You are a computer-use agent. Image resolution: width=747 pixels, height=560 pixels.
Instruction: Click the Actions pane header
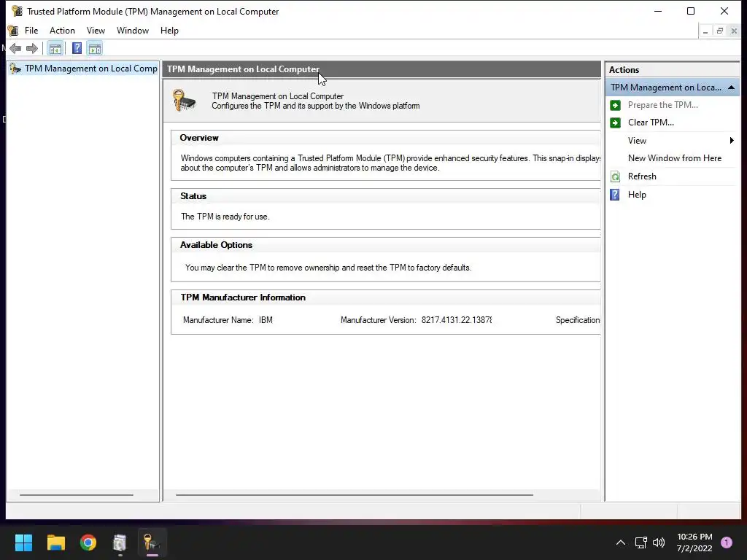(672, 69)
